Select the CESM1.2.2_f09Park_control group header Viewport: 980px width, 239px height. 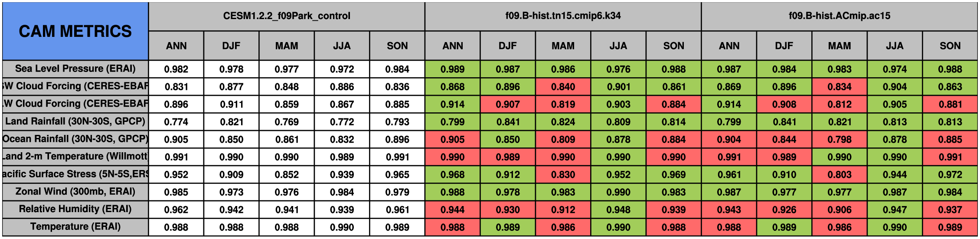pyautogui.click(x=287, y=16)
